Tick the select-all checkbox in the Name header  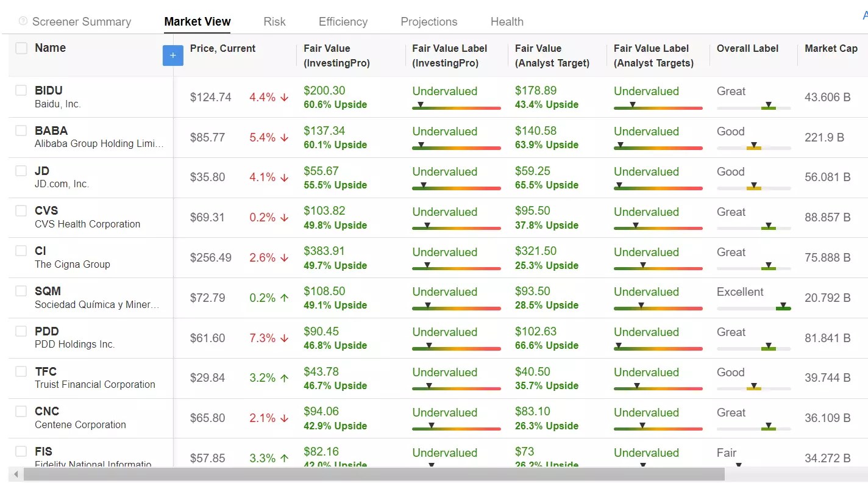click(x=21, y=48)
